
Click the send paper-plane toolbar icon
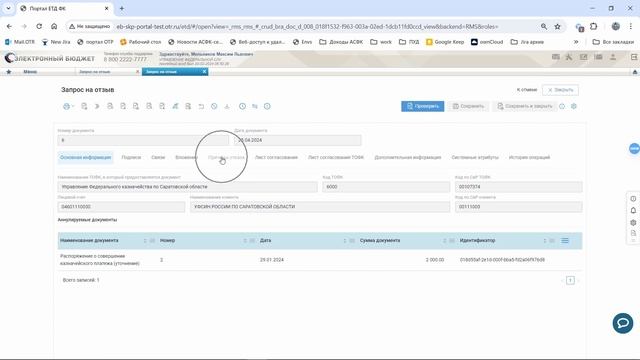tap(175, 106)
